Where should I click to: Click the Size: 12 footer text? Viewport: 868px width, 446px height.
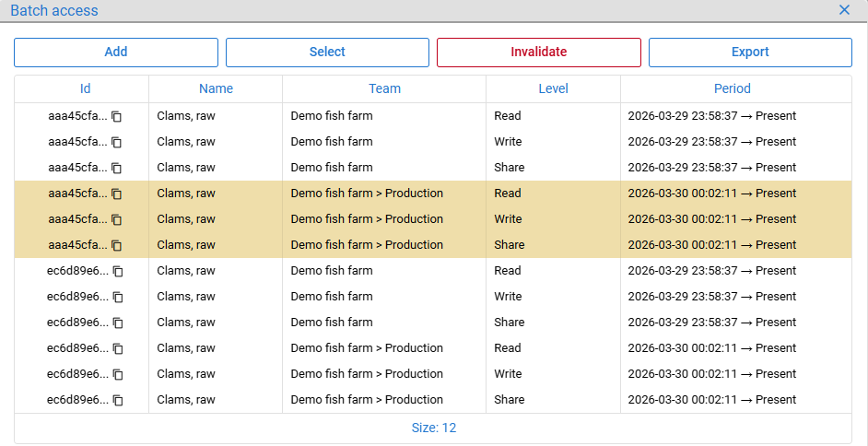pos(434,428)
